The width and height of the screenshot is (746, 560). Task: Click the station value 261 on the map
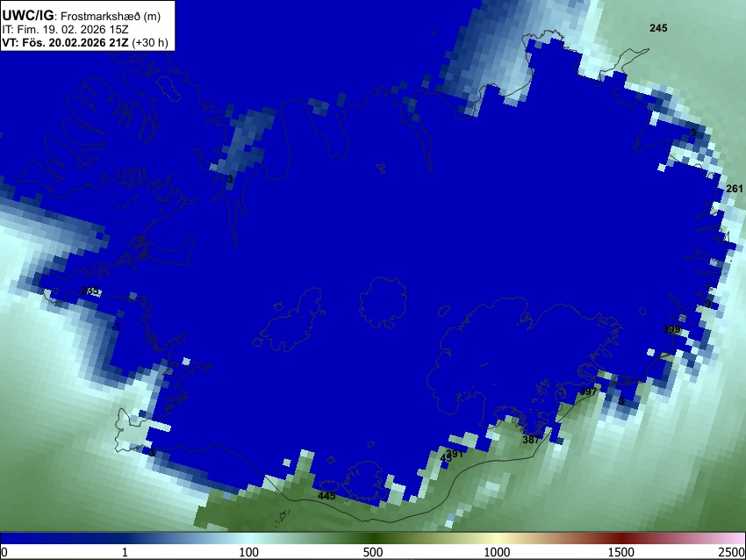coord(735,189)
